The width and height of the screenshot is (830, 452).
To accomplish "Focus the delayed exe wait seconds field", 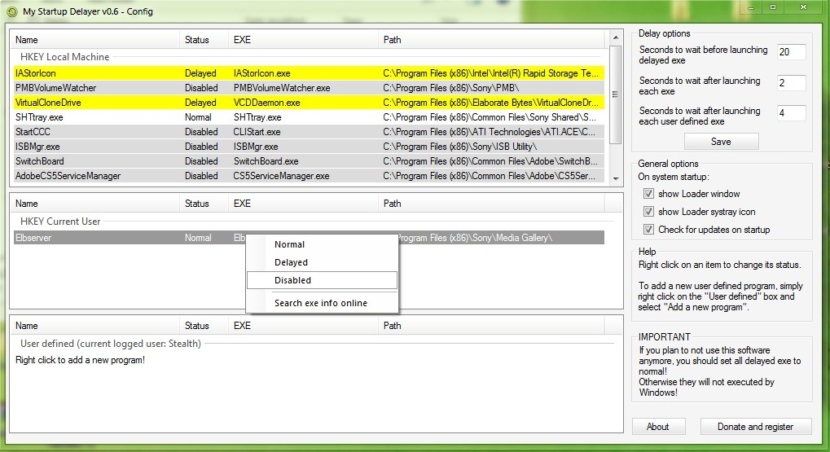I will (x=790, y=52).
